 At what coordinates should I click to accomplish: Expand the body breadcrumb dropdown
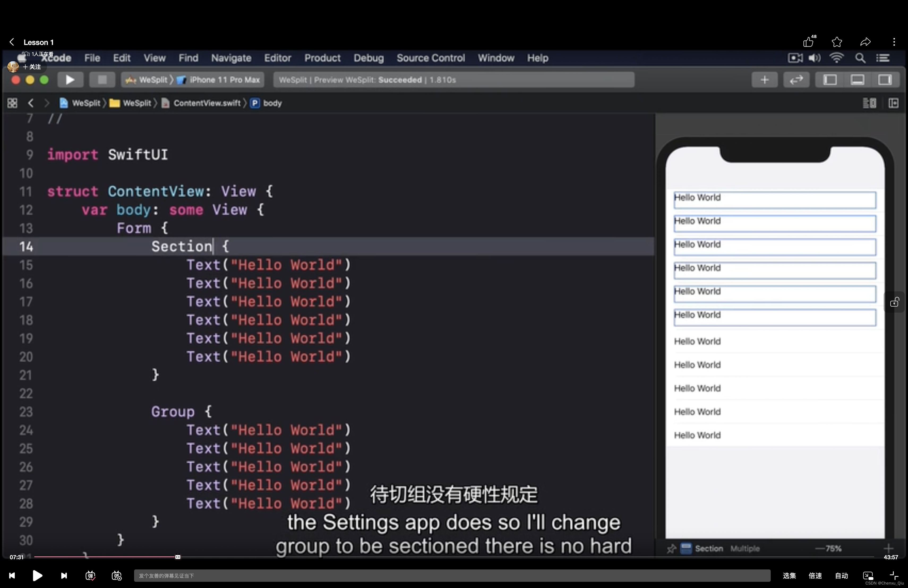click(272, 103)
